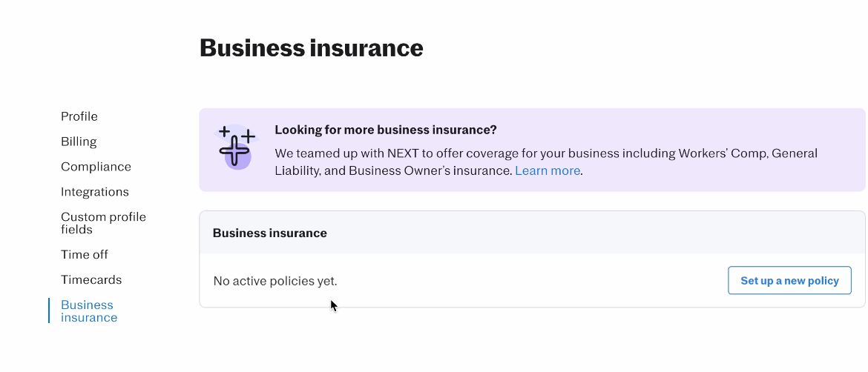The height and width of the screenshot is (372, 868).
Task: Go to Billing in the sidebar
Action: click(x=79, y=142)
